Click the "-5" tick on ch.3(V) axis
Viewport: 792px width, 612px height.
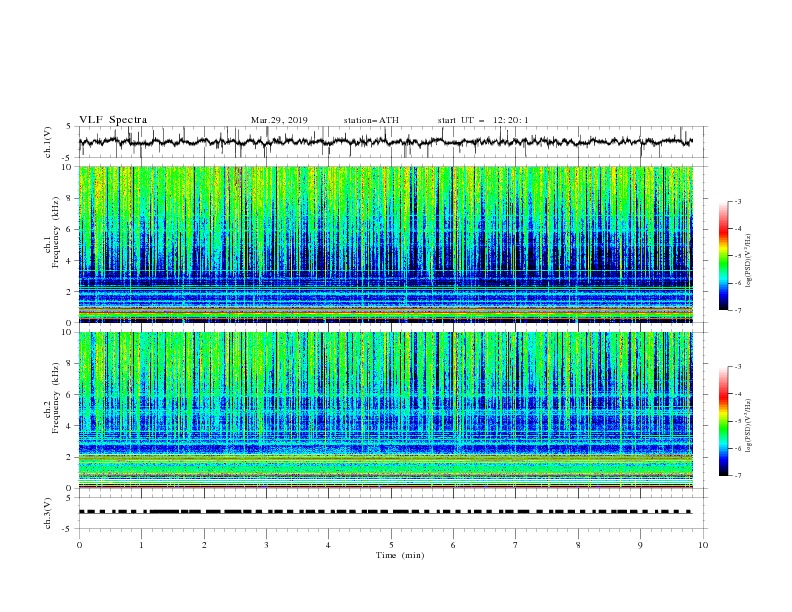click(x=68, y=529)
